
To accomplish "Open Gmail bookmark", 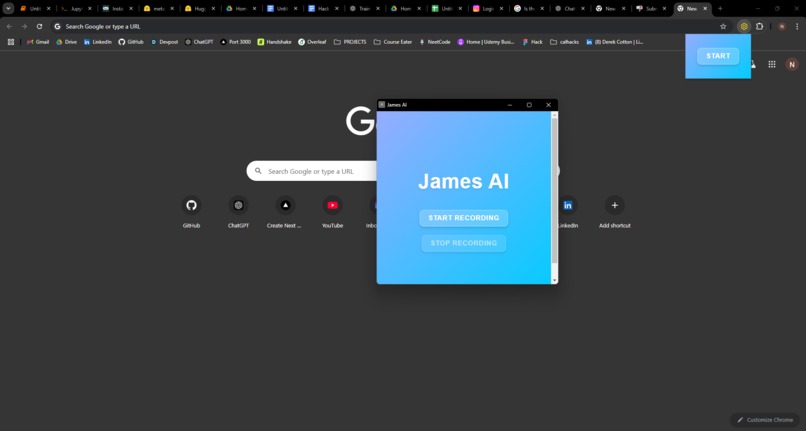I will (38, 42).
